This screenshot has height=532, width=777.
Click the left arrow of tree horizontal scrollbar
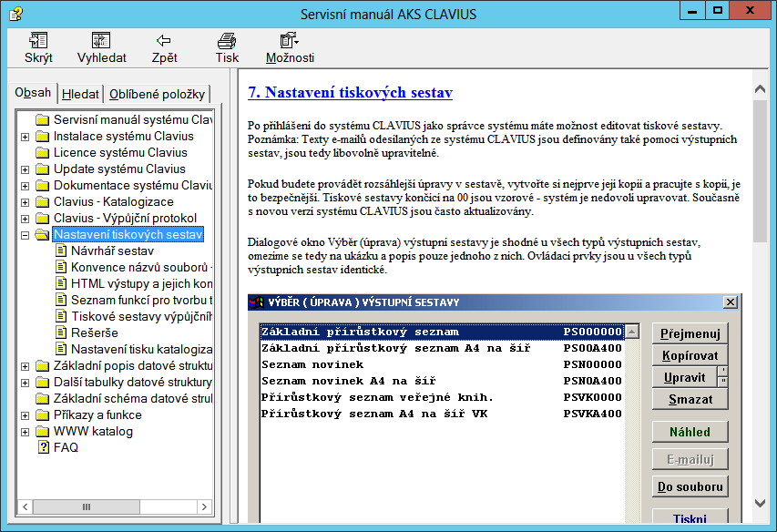(x=26, y=506)
